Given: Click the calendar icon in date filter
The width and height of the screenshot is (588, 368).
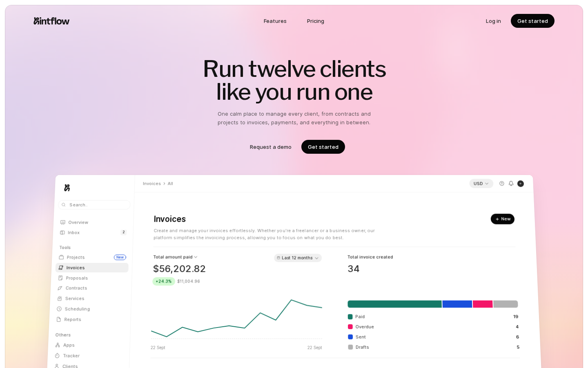Looking at the screenshot, I should [278, 258].
